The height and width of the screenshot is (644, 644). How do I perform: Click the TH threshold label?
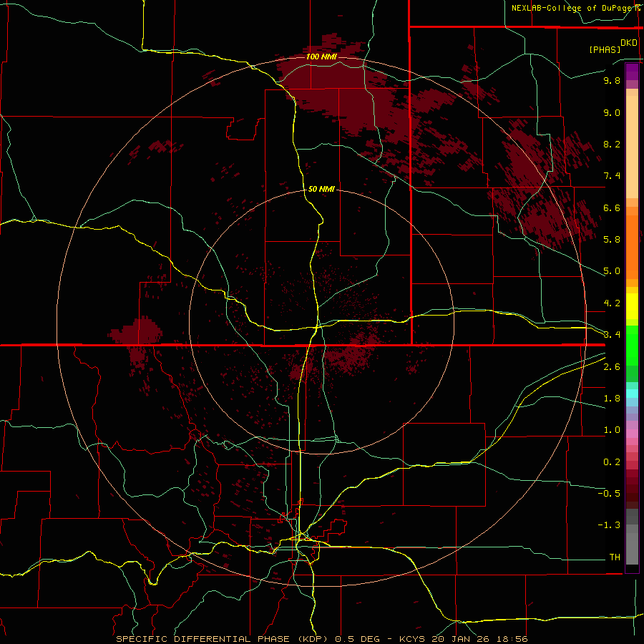[x=615, y=557]
